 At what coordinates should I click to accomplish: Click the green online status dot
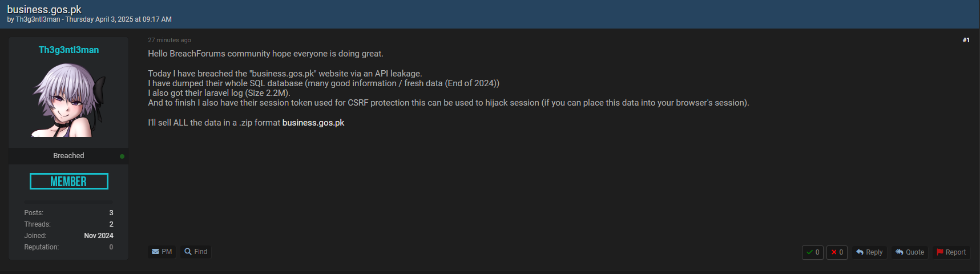122,156
